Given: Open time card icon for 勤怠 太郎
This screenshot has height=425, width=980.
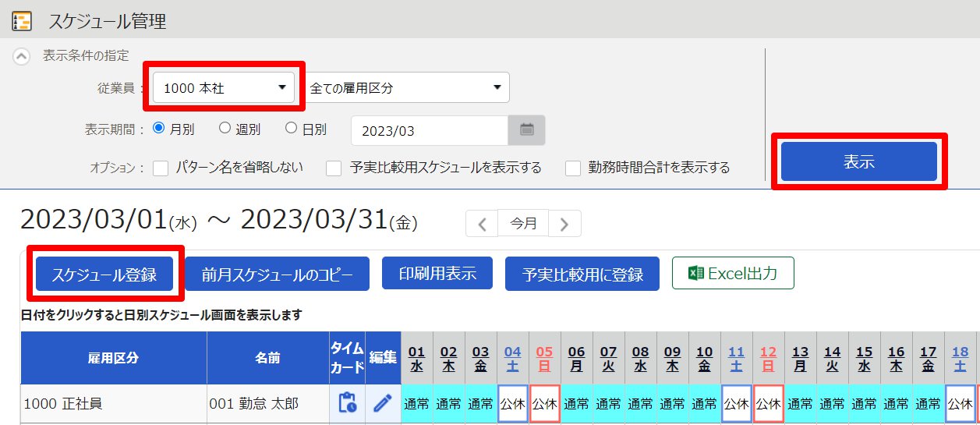Looking at the screenshot, I should point(347,403).
